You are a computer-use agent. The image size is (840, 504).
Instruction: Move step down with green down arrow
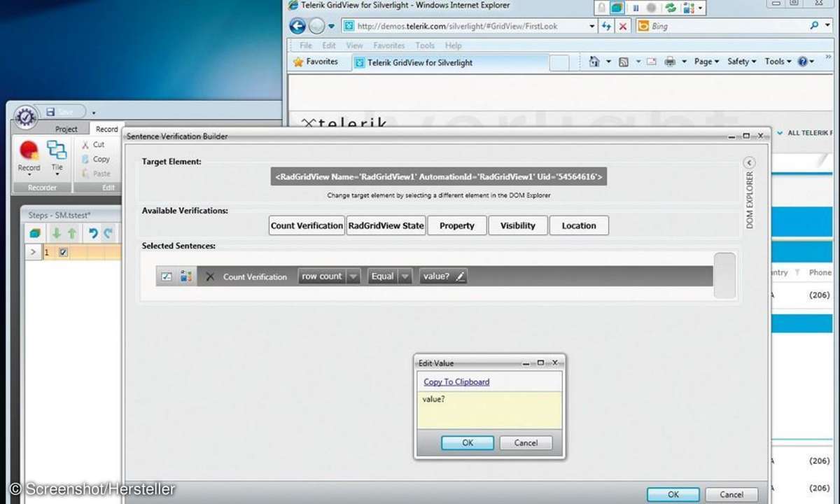tap(57, 233)
